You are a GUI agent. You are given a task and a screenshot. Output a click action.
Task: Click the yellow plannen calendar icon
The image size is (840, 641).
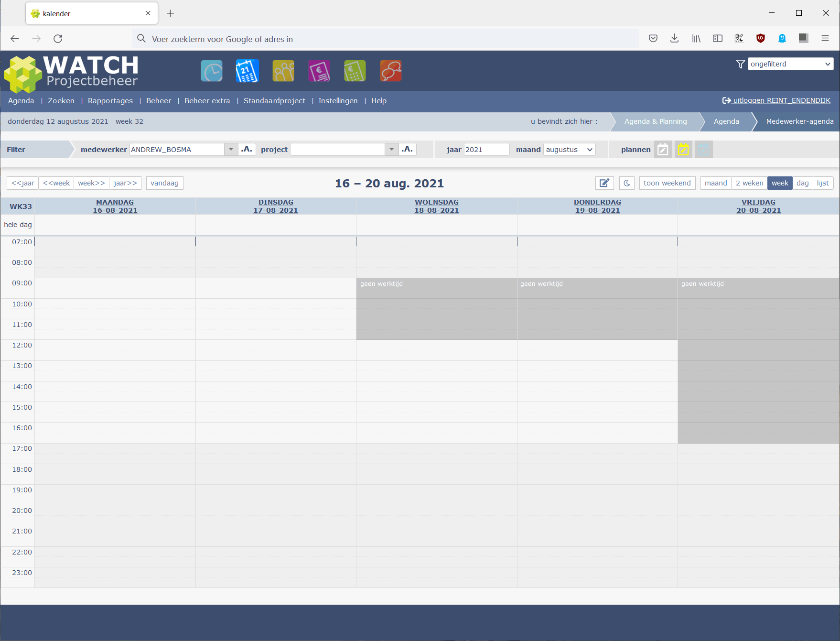683,150
